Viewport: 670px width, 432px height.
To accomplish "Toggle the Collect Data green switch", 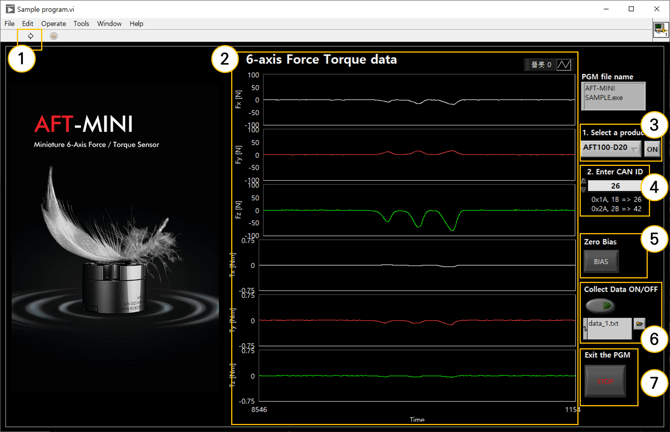I will point(601,305).
